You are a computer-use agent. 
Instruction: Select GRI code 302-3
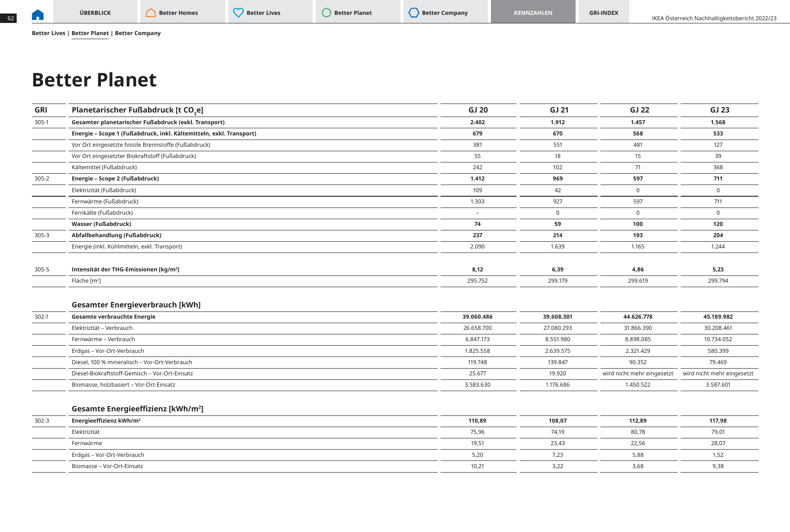[42, 421]
